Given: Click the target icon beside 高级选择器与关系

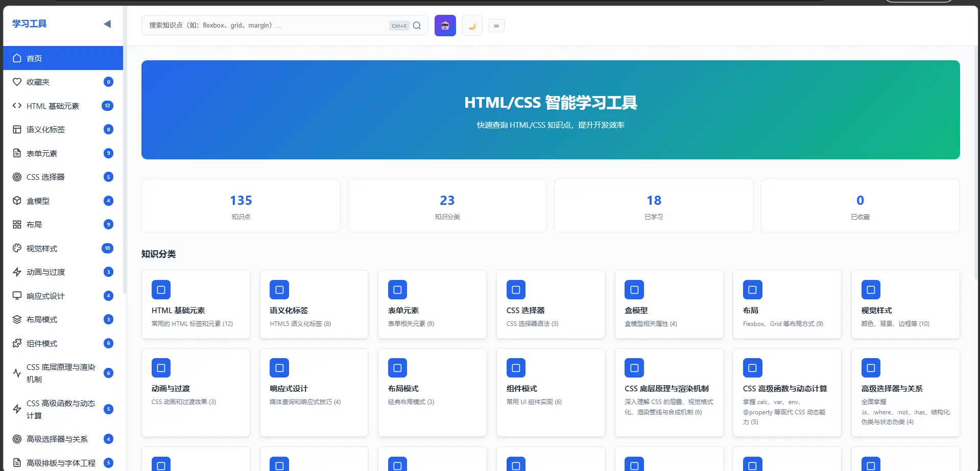Looking at the screenshot, I should tap(17, 439).
